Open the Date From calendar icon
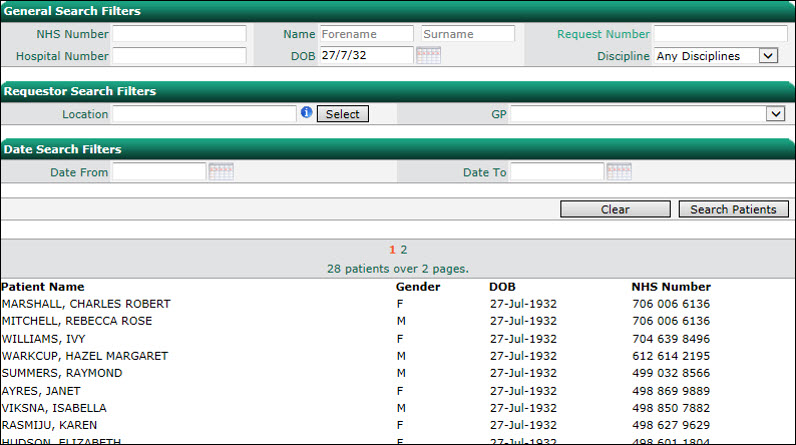Screen dimensions: 796x445 221,172
